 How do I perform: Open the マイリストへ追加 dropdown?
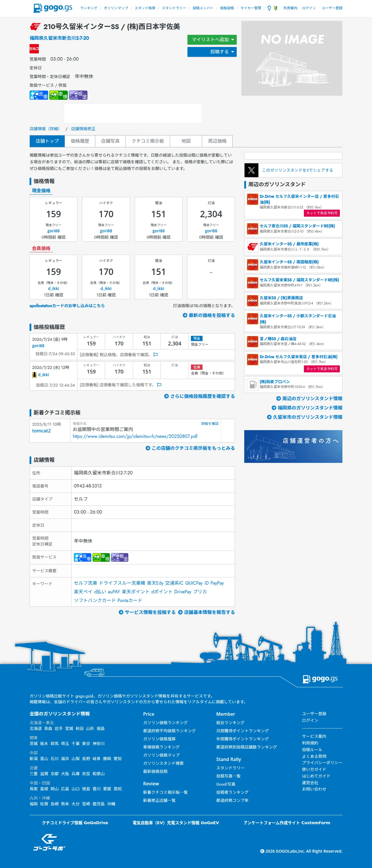coord(212,40)
